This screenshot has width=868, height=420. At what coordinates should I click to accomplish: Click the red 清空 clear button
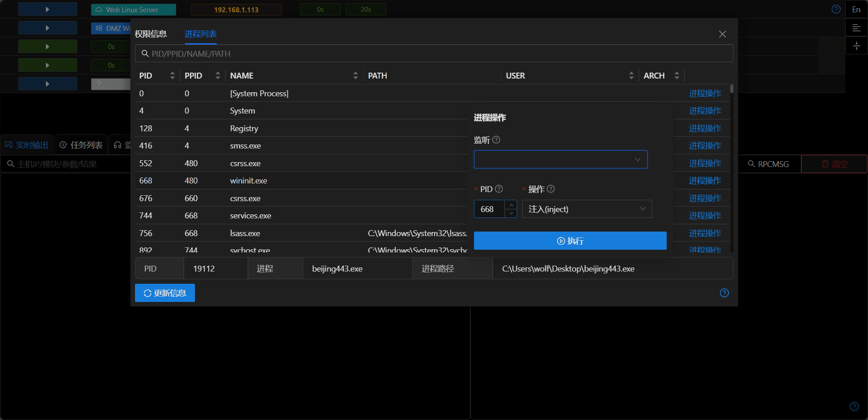tap(834, 164)
